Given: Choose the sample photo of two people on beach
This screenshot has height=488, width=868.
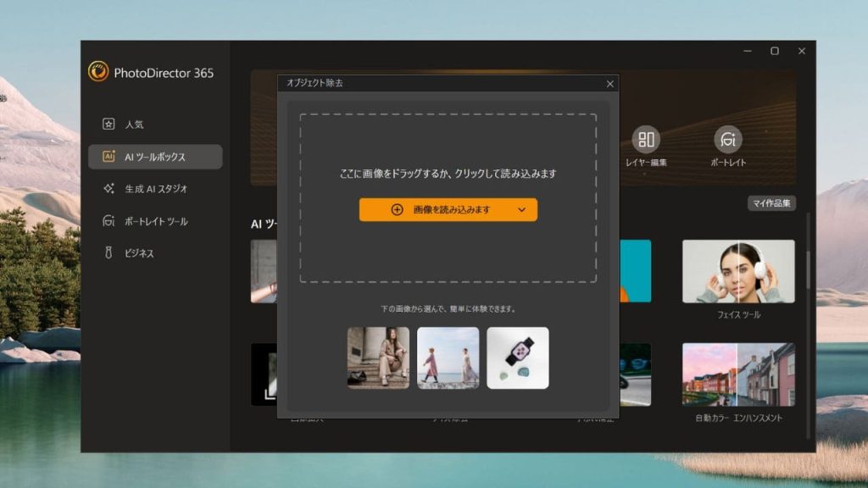Looking at the screenshot, I should [448, 358].
